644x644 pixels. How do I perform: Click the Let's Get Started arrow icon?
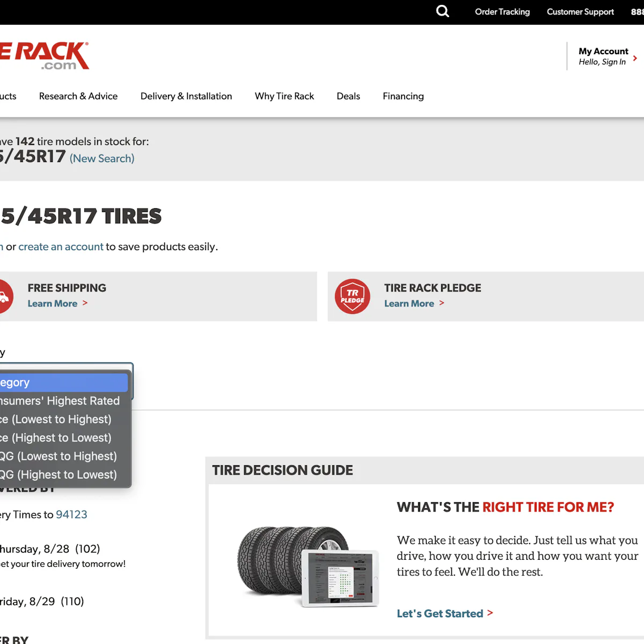(490, 613)
